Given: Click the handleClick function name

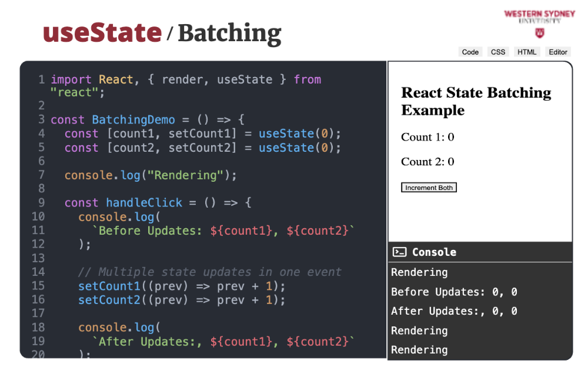Looking at the screenshot, I should tap(144, 203).
